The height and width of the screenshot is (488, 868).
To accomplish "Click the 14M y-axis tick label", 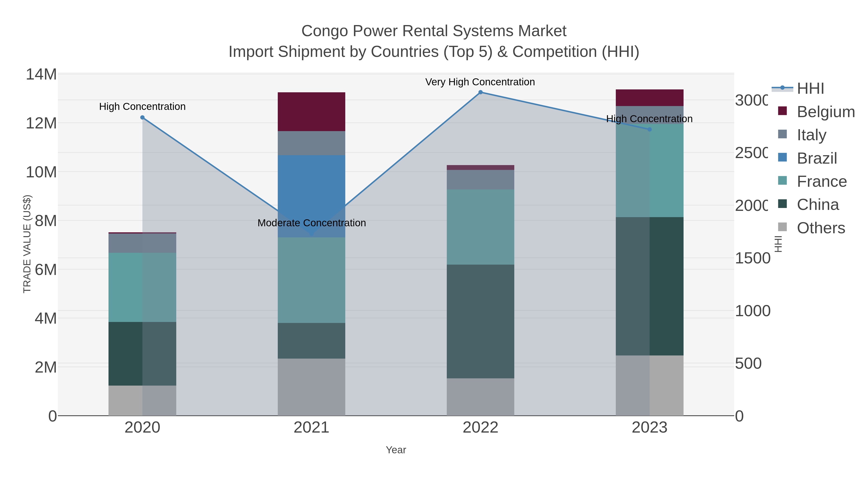I will pos(41,74).
